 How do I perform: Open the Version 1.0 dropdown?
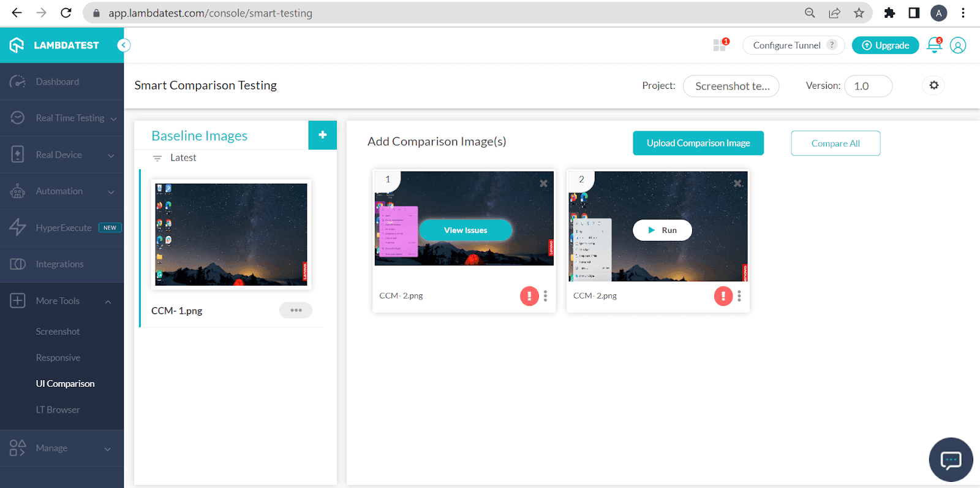pos(868,86)
